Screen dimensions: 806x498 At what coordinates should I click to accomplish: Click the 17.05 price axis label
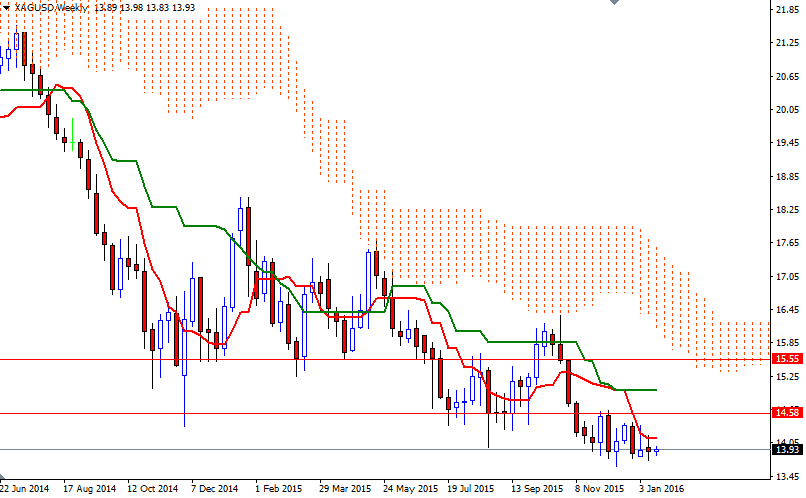(x=787, y=276)
